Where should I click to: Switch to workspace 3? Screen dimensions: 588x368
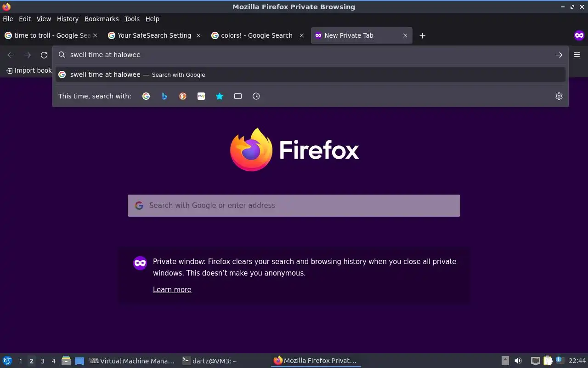(x=42, y=361)
